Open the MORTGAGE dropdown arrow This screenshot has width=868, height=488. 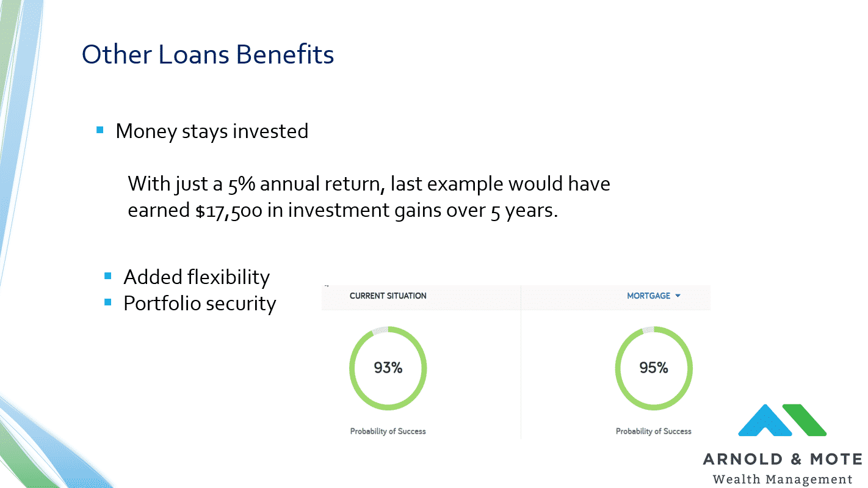[x=678, y=296]
